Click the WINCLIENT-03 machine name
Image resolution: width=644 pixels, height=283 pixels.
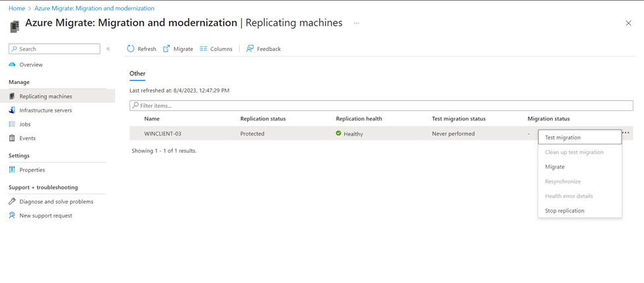click(162, 134)
